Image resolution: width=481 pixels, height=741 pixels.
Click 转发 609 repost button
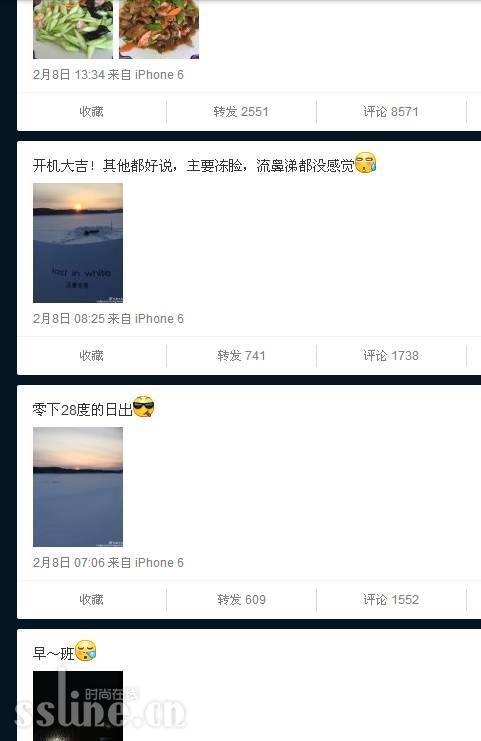[x=241, y=600]
